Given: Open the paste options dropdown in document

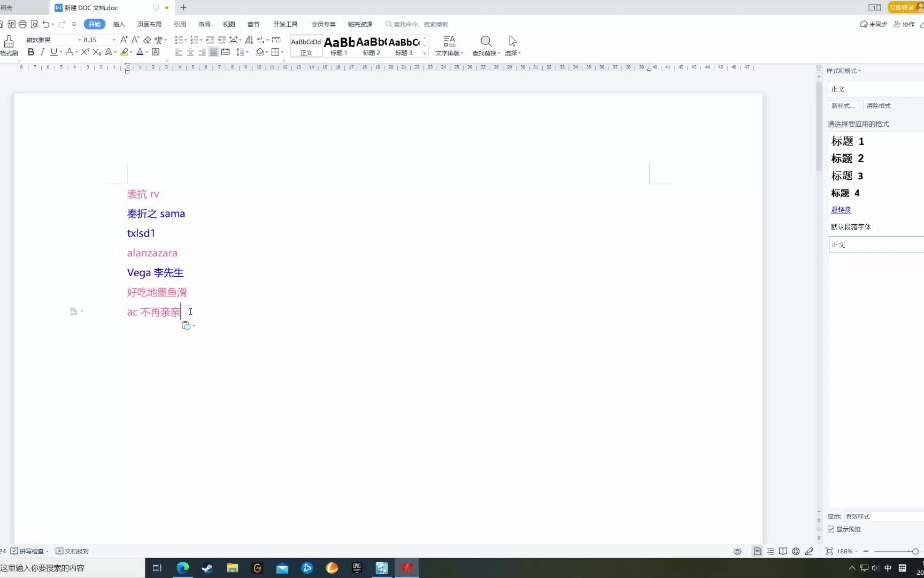Looking at the screenshot, I should 188,325.
